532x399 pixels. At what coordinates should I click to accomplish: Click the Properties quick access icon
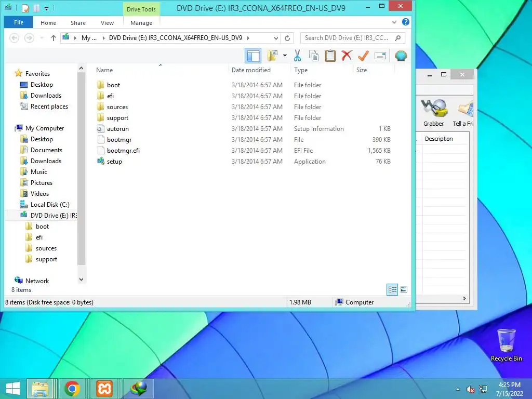[x=25, y=7]
